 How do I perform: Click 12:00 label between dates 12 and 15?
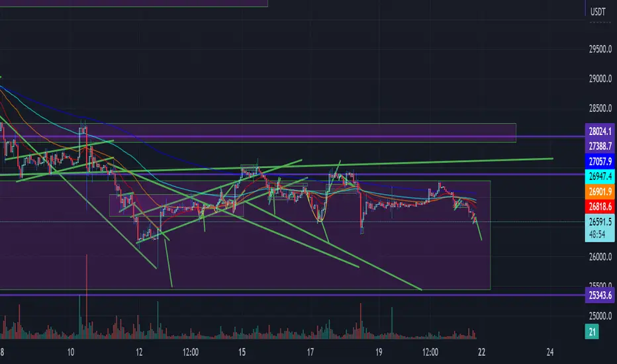pos(191,352)
